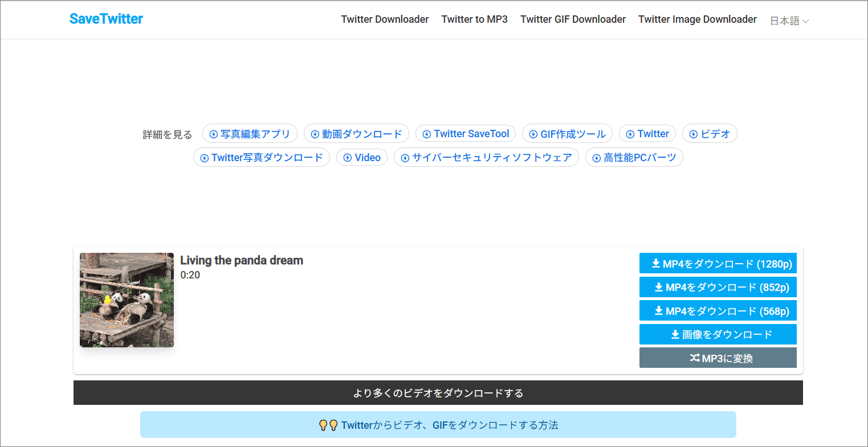
Task: Click より多くのビデオをダウンロードする bar
Action: coord(437,392)
